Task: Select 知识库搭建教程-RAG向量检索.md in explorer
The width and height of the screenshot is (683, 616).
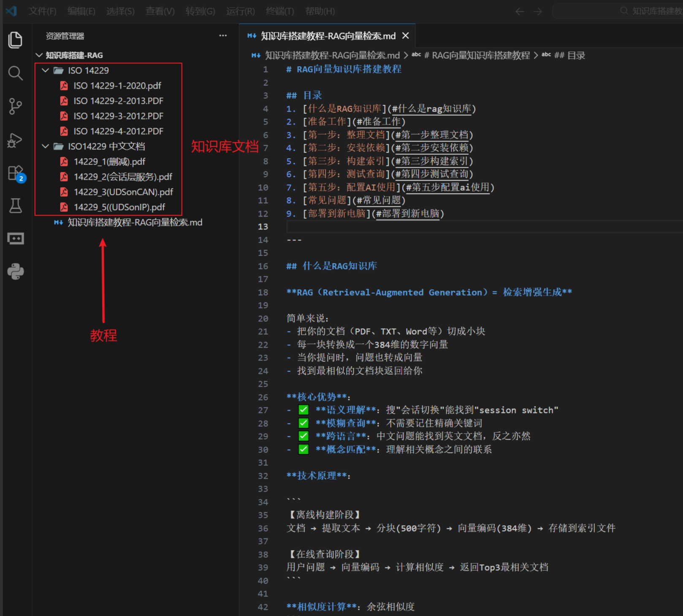Action: 135,222
